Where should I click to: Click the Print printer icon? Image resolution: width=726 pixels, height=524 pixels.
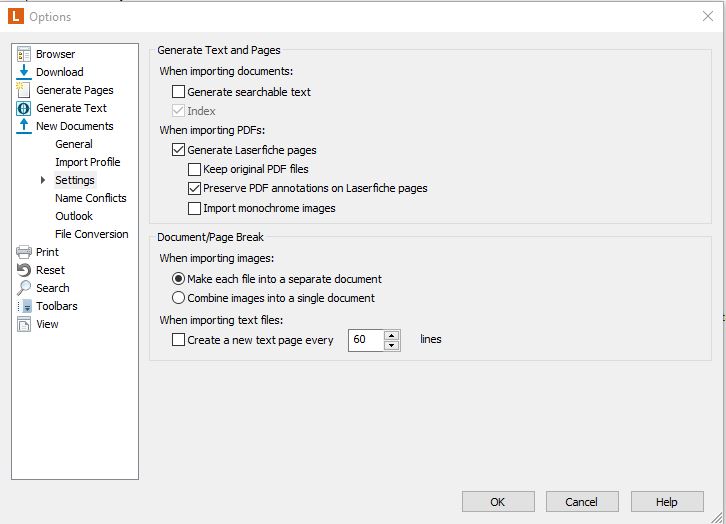[24, 252]
